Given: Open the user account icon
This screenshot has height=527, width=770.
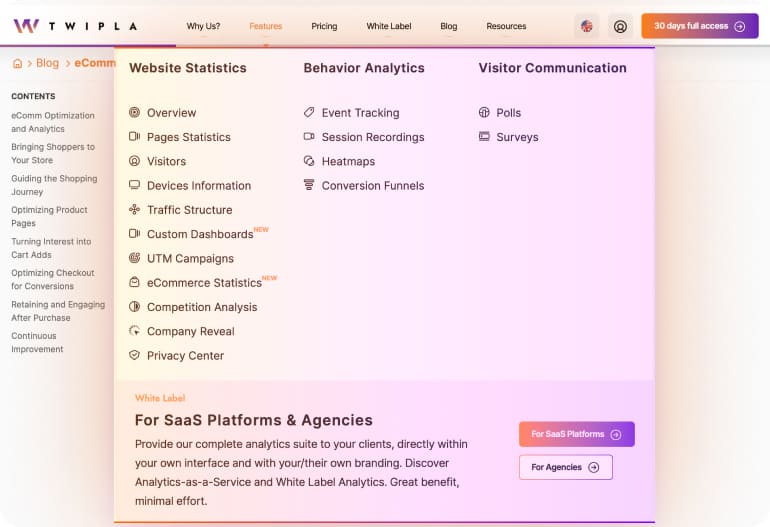Looking at the screenshot, I should (x=620, y=27).
